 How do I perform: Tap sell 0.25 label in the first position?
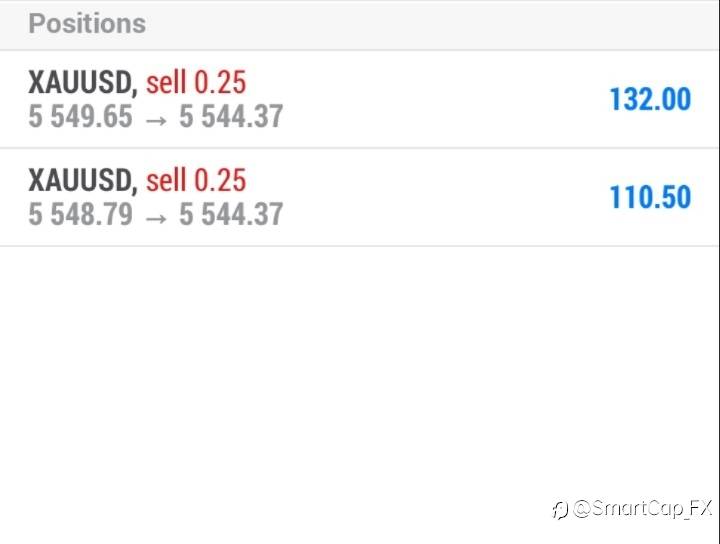[196, 82]
